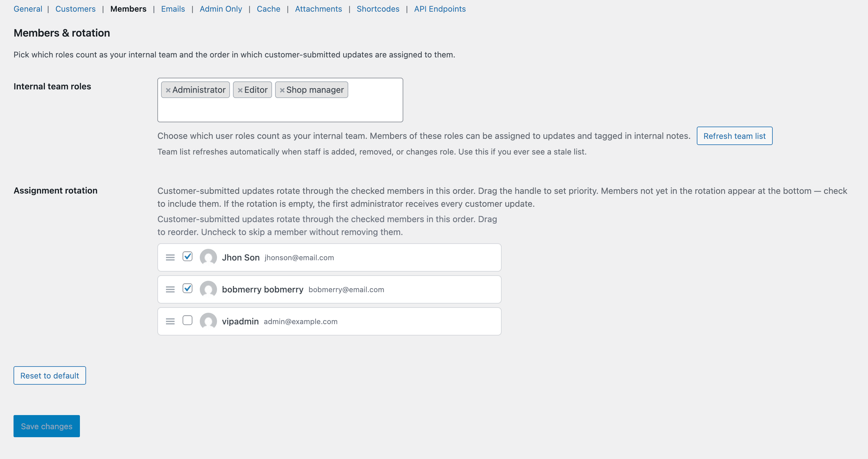Click the drag handle for Jhon Son

click(170, 258)
